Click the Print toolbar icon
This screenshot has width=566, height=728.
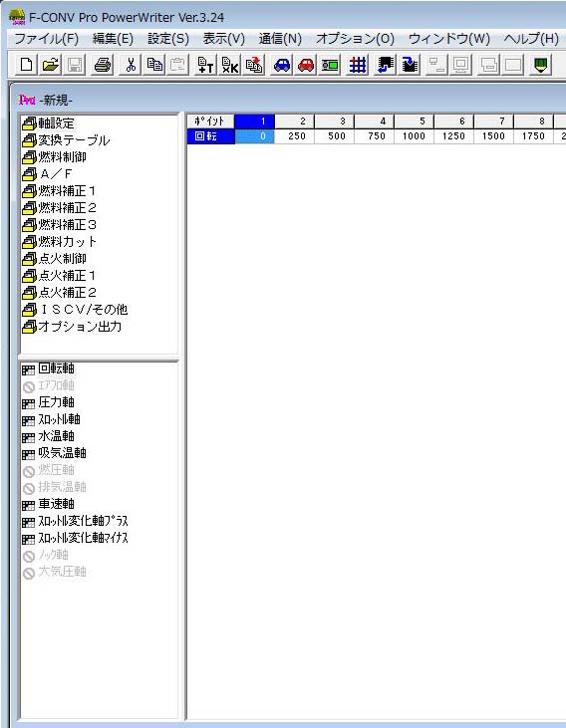coord(103,65)
